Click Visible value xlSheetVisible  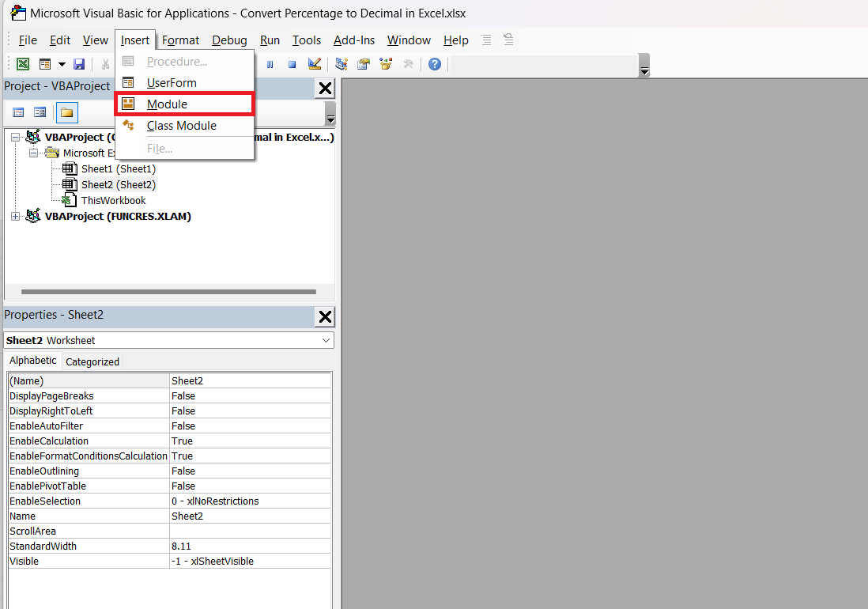point(251,561)
